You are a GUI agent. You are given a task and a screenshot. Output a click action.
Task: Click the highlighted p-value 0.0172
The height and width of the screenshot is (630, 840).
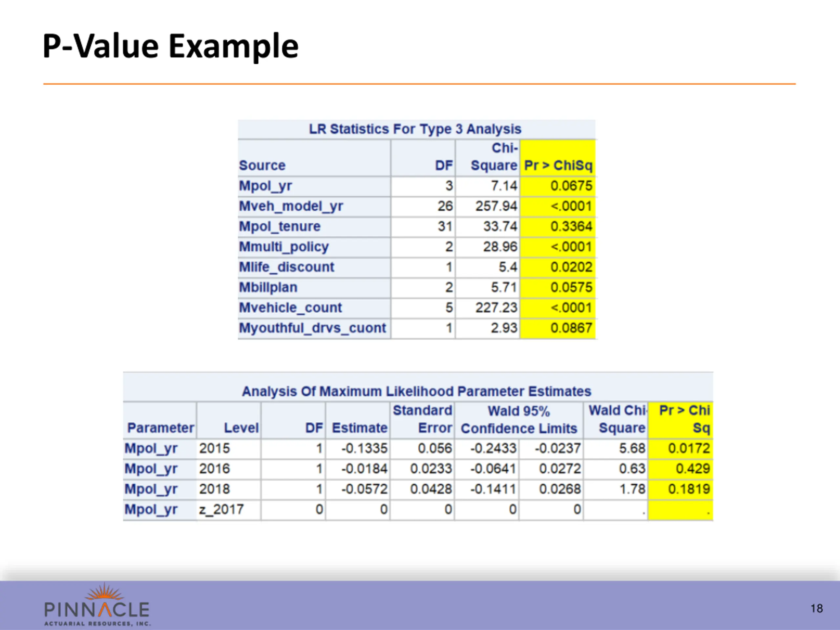[x=689, y=449]
